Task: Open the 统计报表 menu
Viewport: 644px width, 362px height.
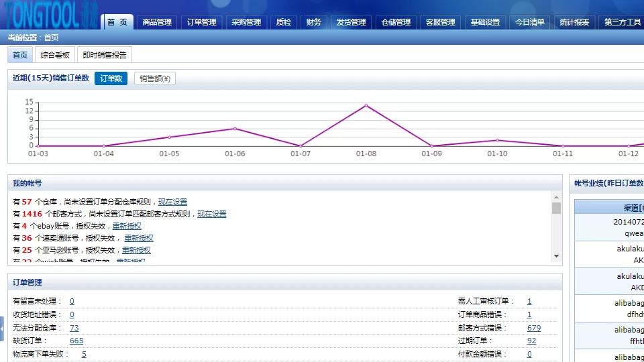Action: (x=575, y=22)
